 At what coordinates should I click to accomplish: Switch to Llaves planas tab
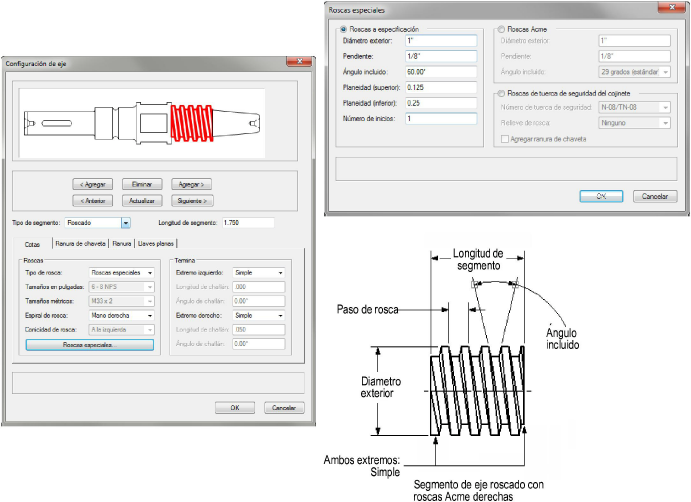pos(156,243)
